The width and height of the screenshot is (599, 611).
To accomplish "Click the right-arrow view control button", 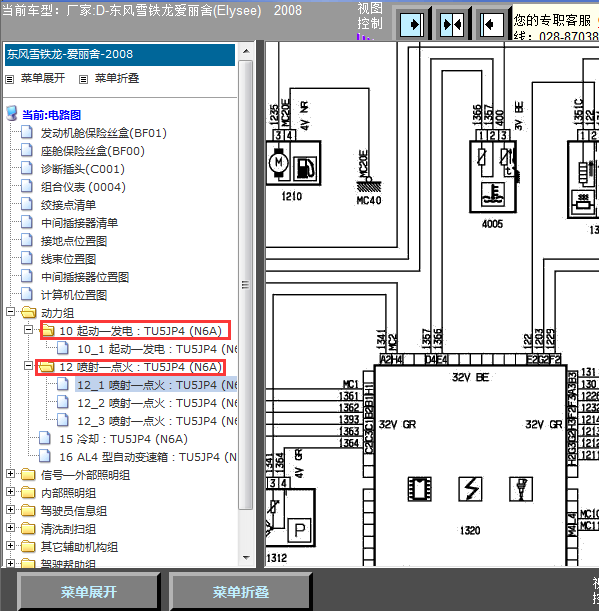I will [412, 25].
